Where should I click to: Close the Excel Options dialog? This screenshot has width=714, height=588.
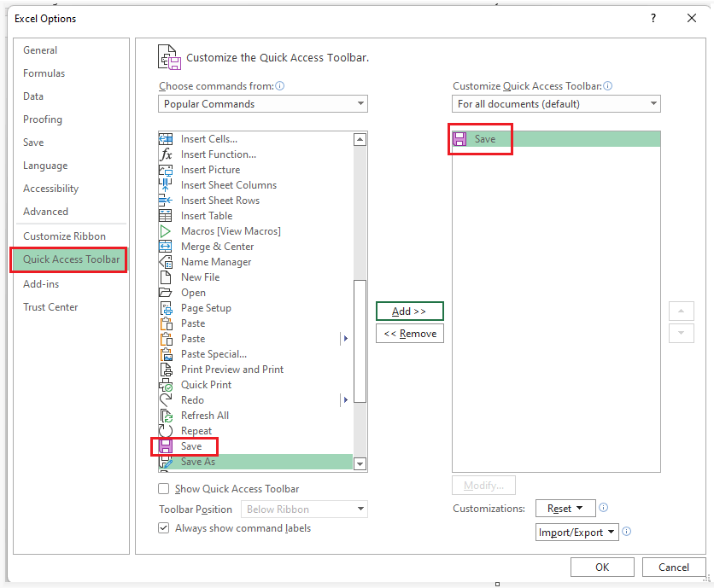pos(691,18)
